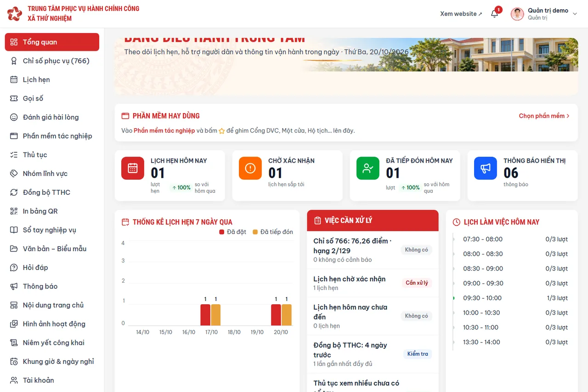Click the orange Đã tiếp đón legend swatch

pyautogui.click(x=255, y=232)
